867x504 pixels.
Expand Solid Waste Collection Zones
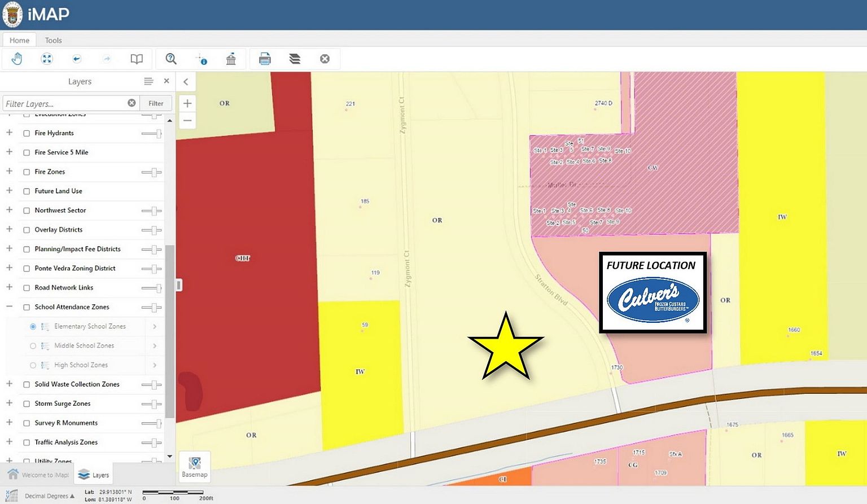click(9, 384)
